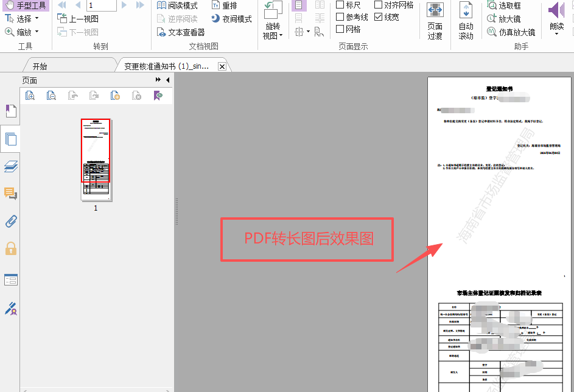Toggle 夜间模式 night mode
Viewport: 574px width, 392px height.
pyautogui.click(x=232, y=19)
